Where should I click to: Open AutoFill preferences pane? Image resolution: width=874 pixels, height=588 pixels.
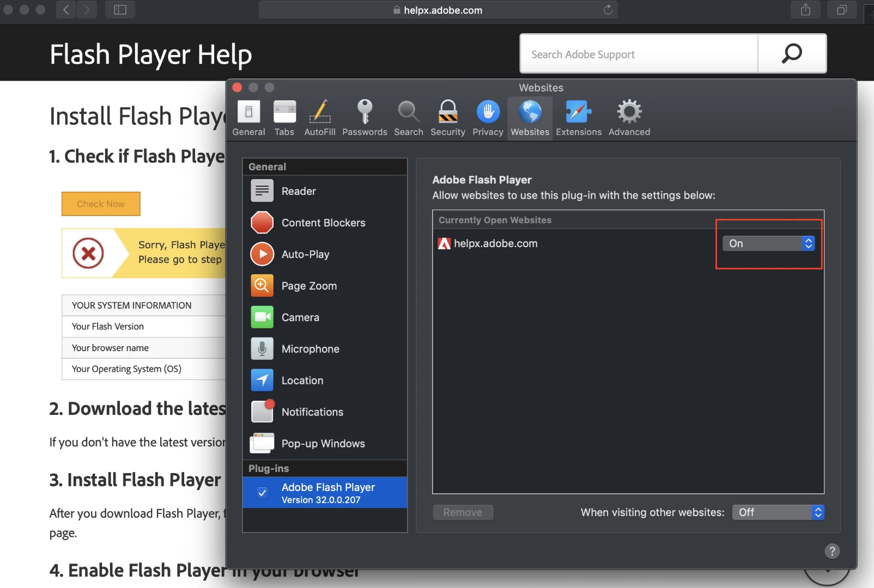point(320,118)
